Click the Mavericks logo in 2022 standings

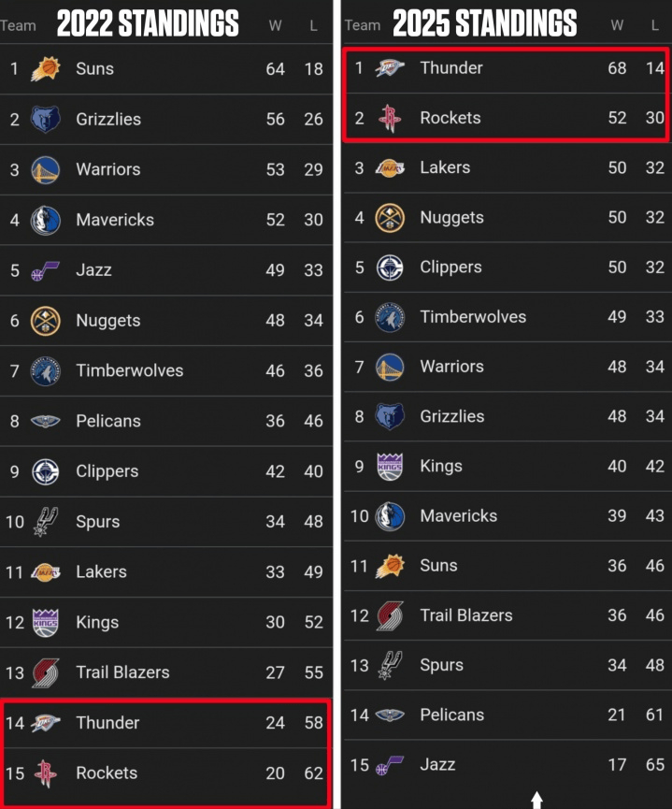pos(45,220)
